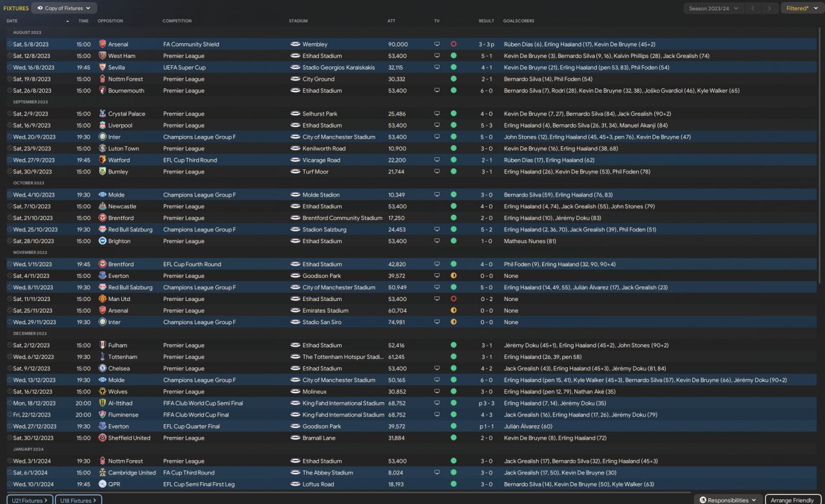Screen dimensions: 825x504
Task: Click the West Ham club badge
Action: (x=102, y=56)
